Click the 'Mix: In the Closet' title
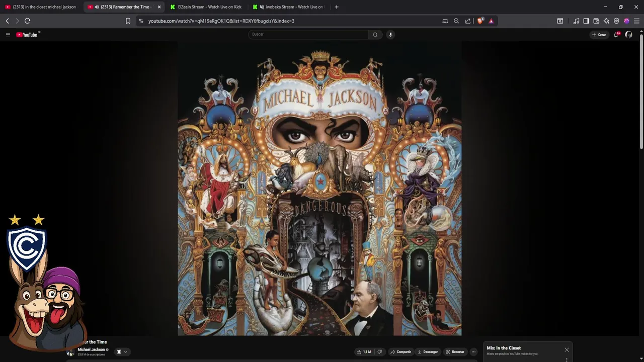Screen dimensions: 644x362 click(x=504, y=348)
